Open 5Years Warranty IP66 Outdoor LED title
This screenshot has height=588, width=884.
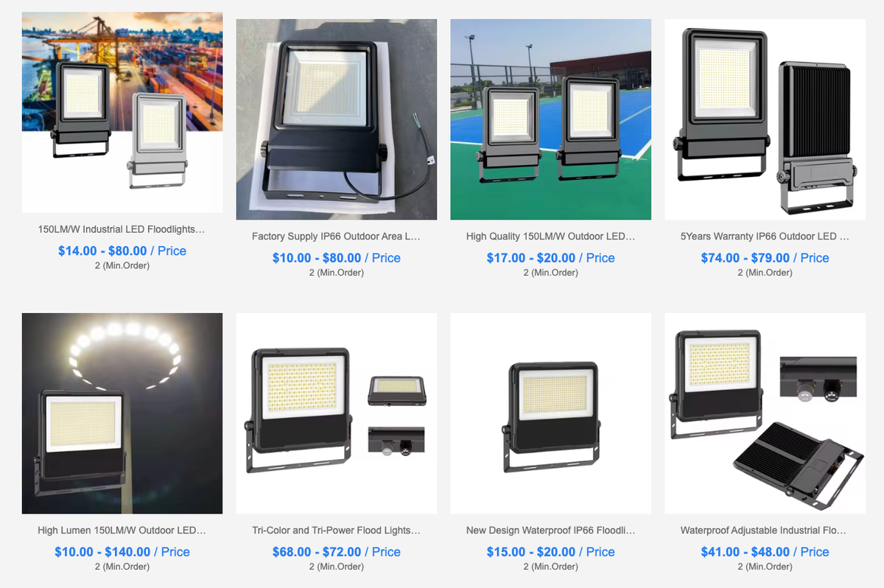[765, 237]
